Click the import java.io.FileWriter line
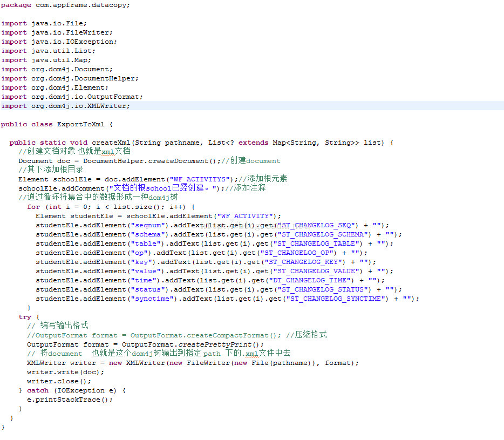This screenshot has height=440, width=504. (x=57, y=32)
